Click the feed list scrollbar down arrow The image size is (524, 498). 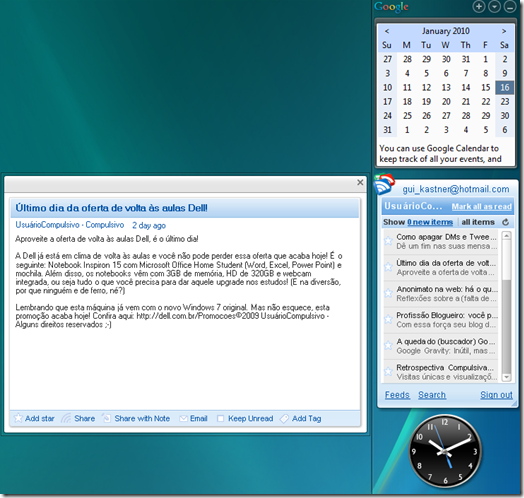tap(507, 377)
